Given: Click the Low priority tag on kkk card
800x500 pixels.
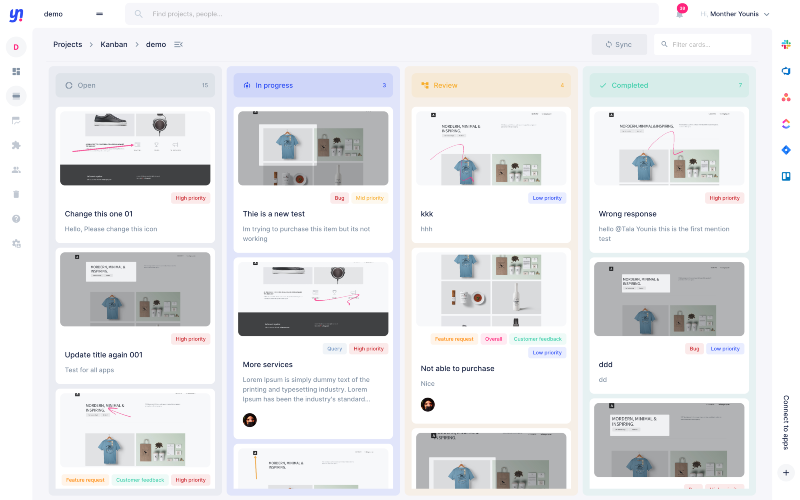Looking at the screenshot, I should click(547, 198).
